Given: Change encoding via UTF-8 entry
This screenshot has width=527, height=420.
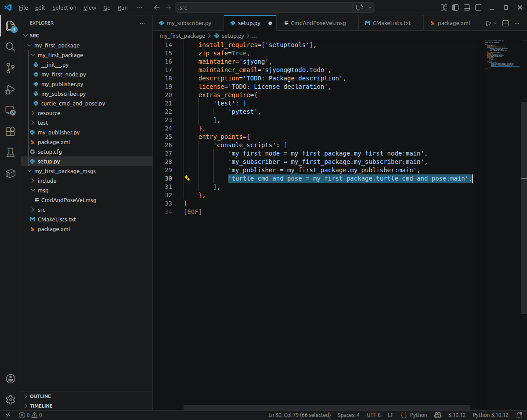Looking at the screenshot, I should (x=374, y=415).
